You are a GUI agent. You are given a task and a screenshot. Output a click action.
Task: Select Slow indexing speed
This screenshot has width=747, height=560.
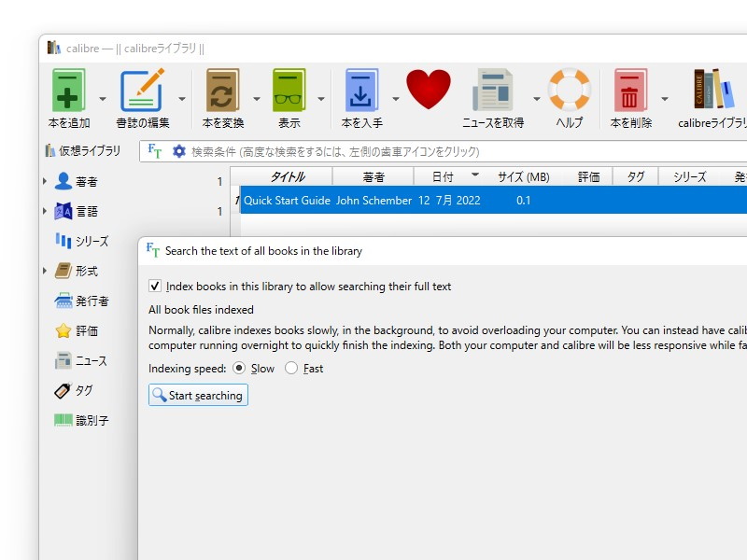click(239, 368)
